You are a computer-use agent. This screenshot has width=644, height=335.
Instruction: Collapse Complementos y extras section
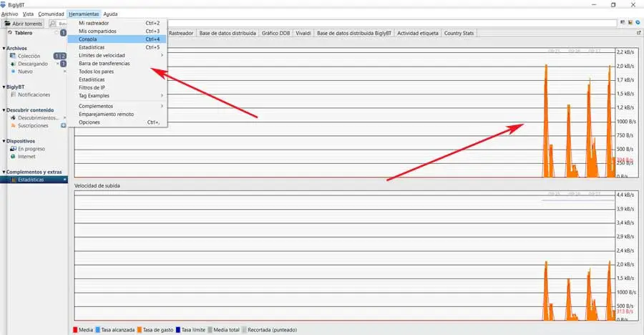(x=4, y=172)
